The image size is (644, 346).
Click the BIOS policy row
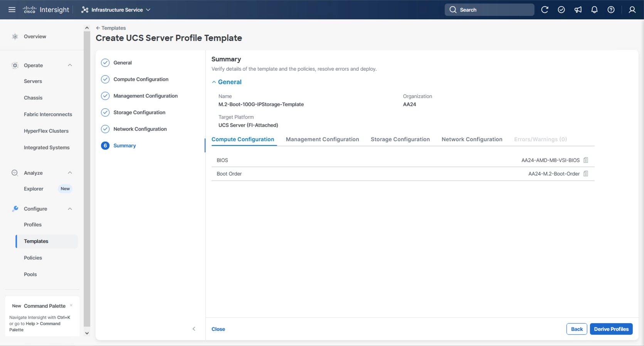(x=403, y=160)
